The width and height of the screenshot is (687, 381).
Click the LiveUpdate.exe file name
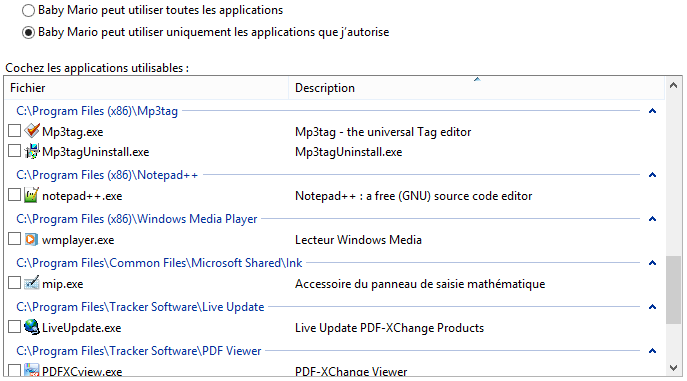81,328
